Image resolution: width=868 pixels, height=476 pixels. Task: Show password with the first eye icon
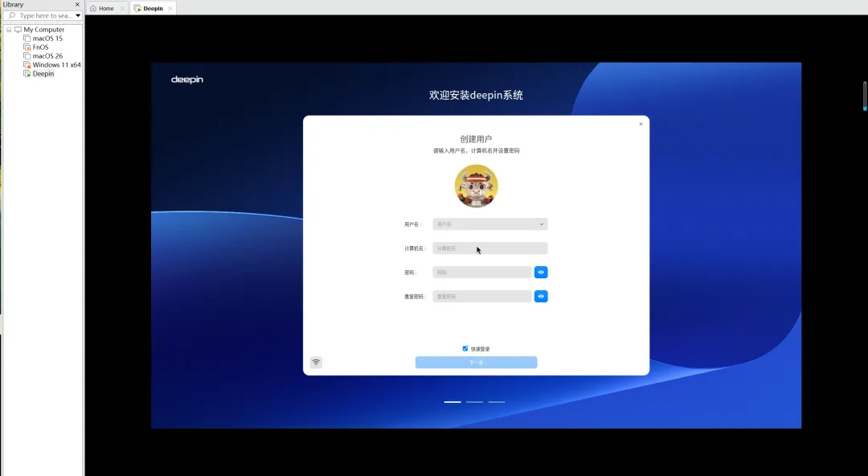tap(541, 272)
